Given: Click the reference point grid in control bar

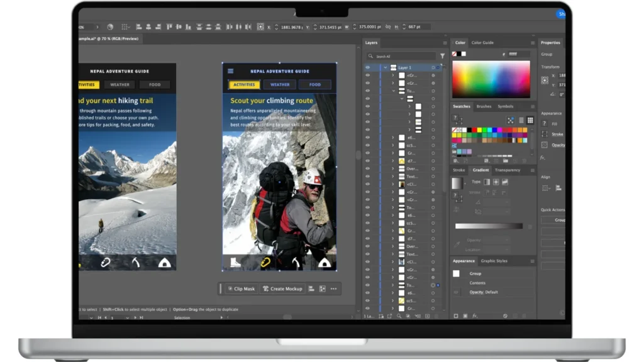Looking at the screenshot, I should [x=260, y=27].
